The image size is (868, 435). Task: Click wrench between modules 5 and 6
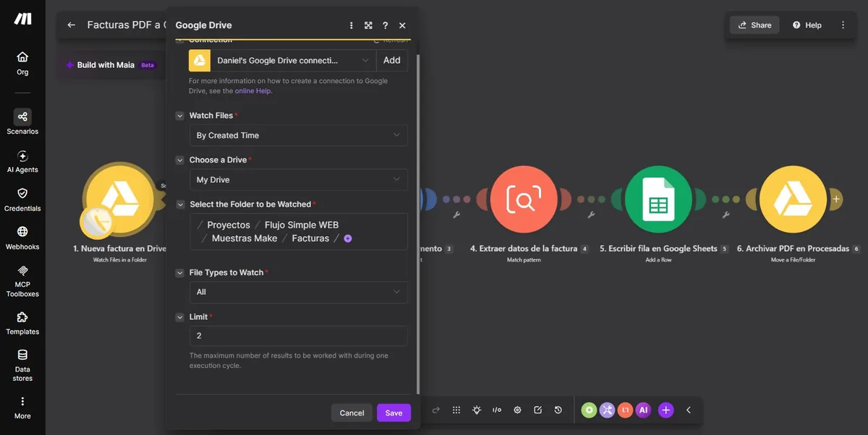tap(726, 215)
